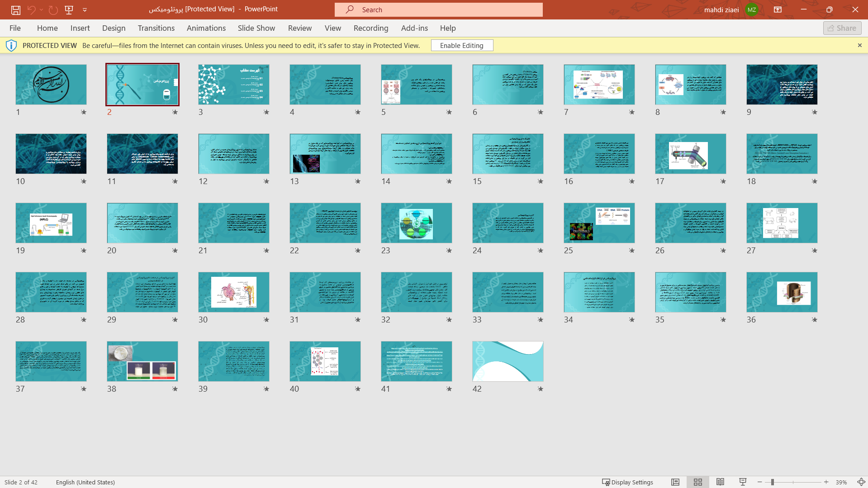Start Slide Show from status bar icon
This screenshot has width=868, height=488.
click(x=743, y=482)
